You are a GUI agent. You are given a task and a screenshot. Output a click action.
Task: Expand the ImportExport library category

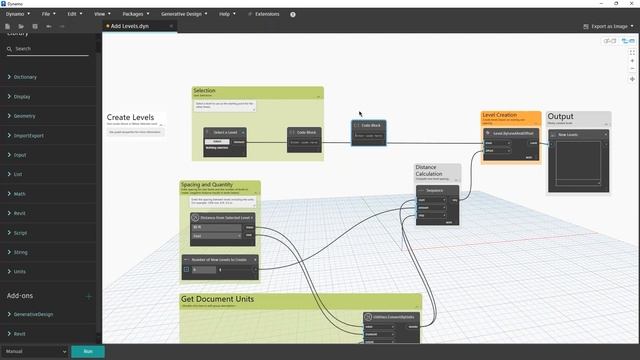(x=9, y=136)
